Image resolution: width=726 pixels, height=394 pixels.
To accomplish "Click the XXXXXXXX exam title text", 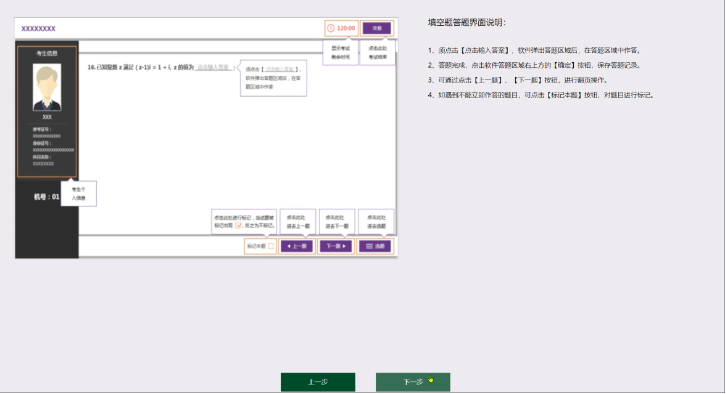I will click(38, 29).
